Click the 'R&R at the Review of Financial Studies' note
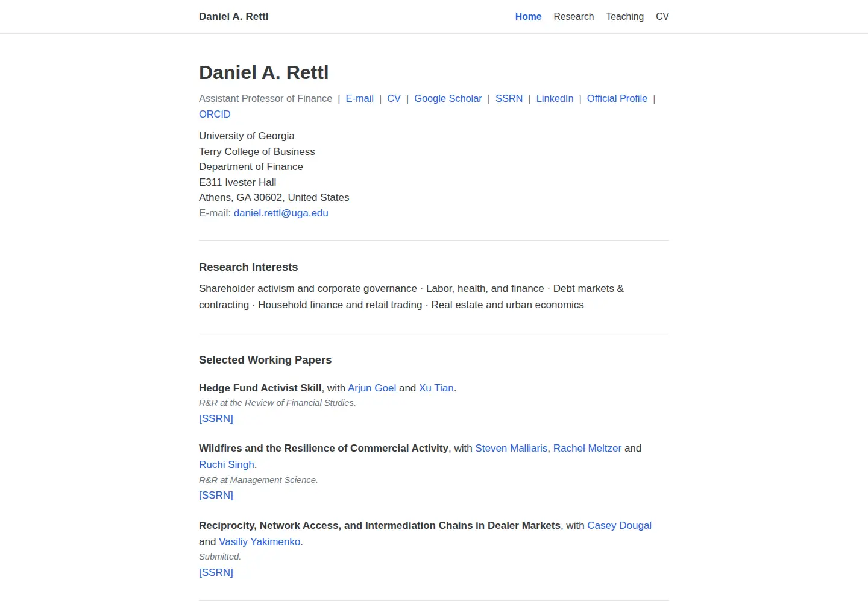Viewport: 868px width, 603px height. pos(277,403)
